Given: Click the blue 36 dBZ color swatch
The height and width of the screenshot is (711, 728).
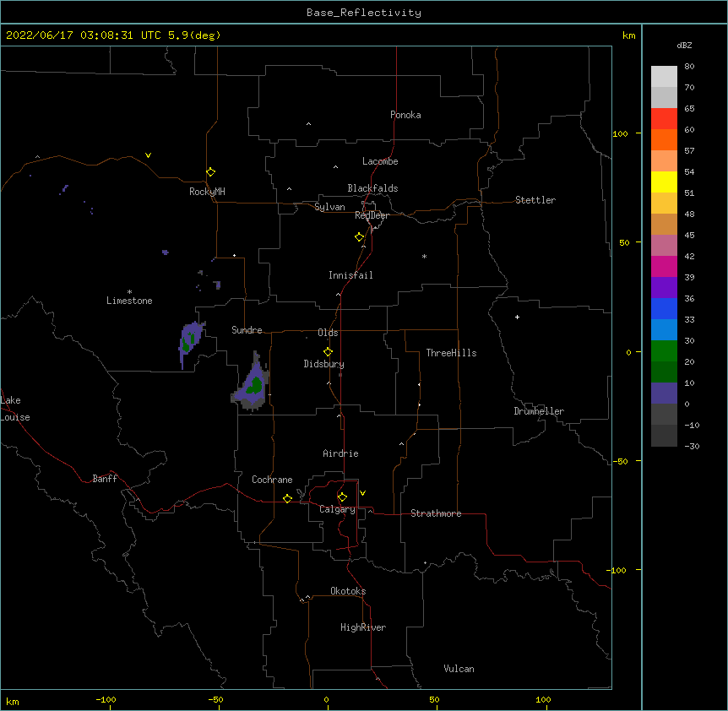Looking at the screenshot, I should tap(664, 308).
